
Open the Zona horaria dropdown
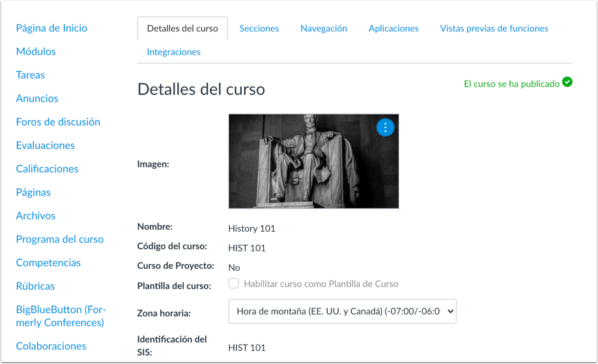pos(342,311)
